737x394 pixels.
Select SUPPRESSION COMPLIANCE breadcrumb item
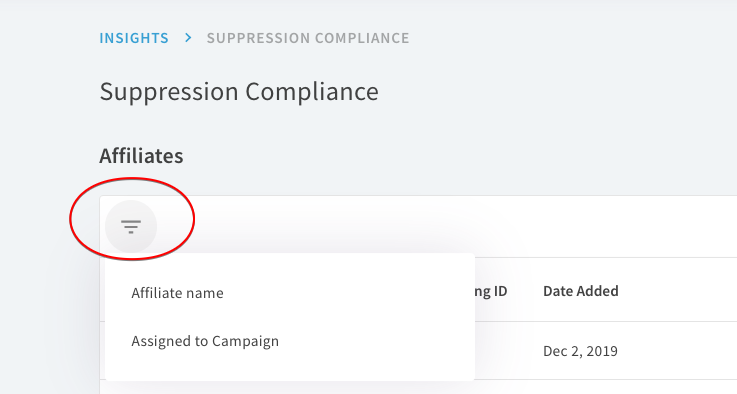coord(308,38)
